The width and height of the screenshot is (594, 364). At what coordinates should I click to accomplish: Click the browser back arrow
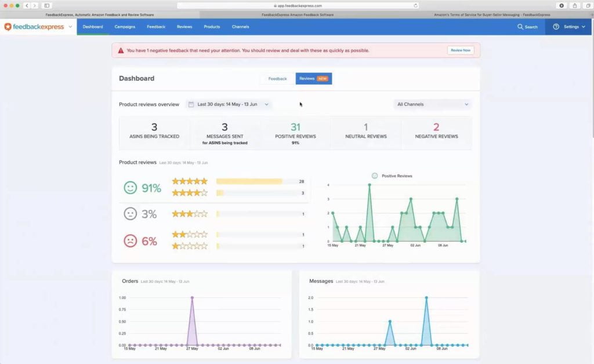click(x=27, y=6)
